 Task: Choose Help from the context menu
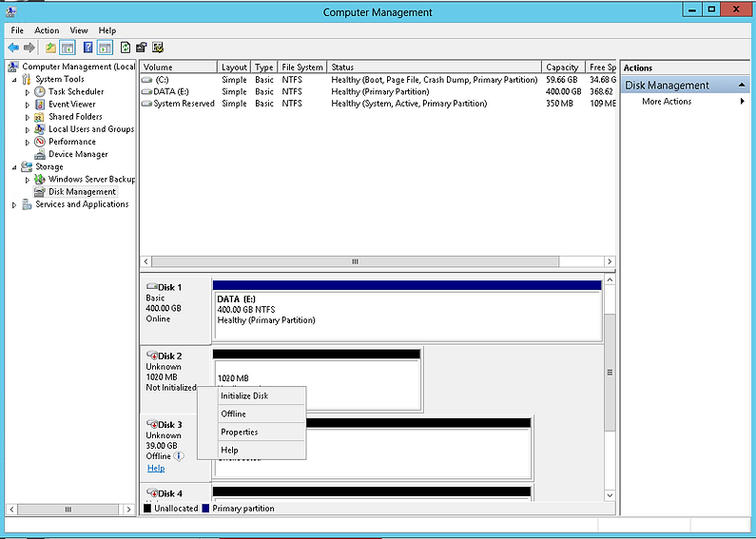point(252,450)
